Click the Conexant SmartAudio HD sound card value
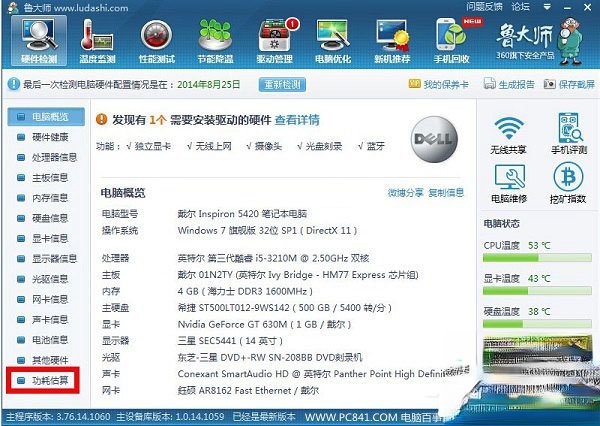Screen dimensions: 600x426 coord(312,374)
